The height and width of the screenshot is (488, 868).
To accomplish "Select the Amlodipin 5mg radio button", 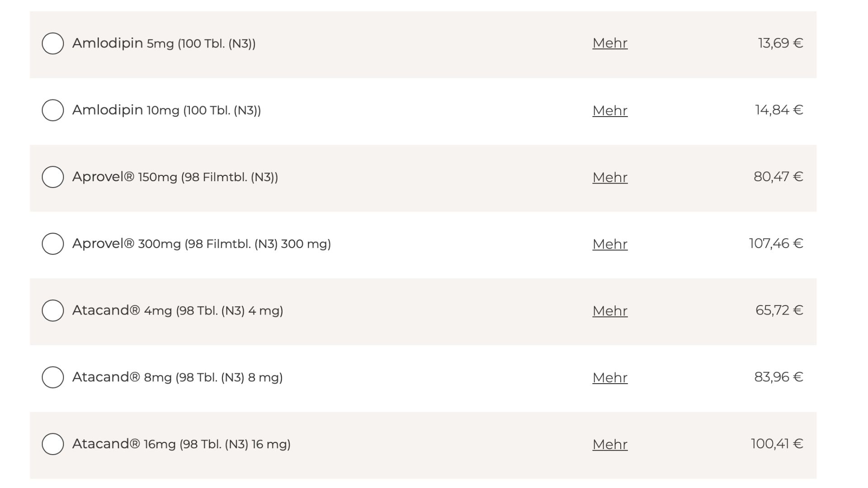I will click(52, 43).
